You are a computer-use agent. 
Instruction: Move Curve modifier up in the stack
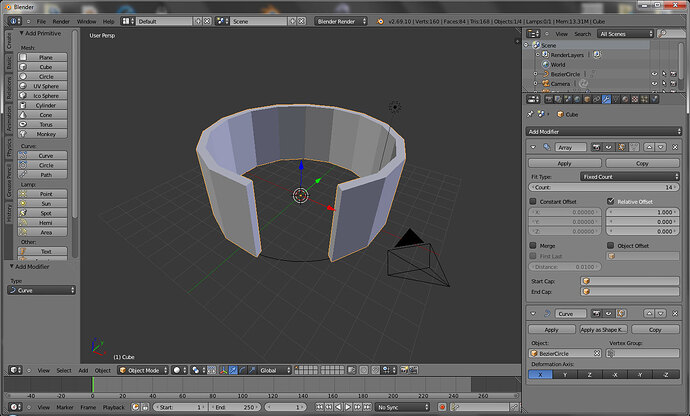pyautogui.click(x=649, y=313)
